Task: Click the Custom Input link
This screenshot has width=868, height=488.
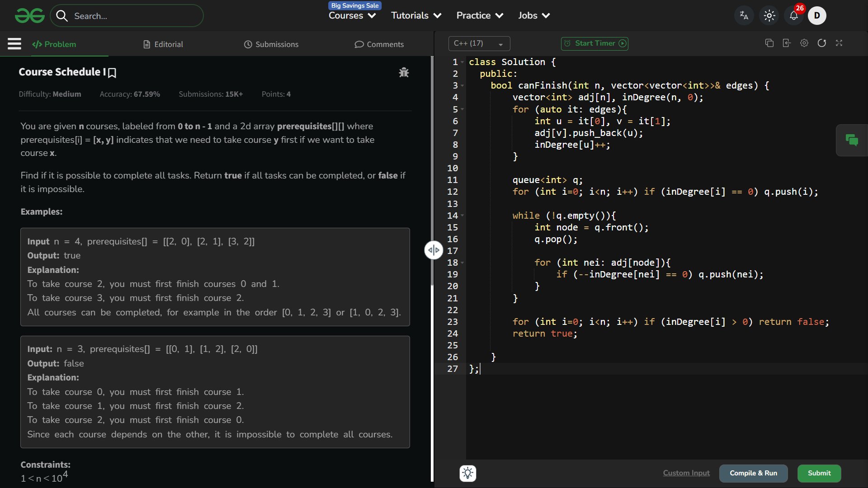Action: tap(686, 473)
